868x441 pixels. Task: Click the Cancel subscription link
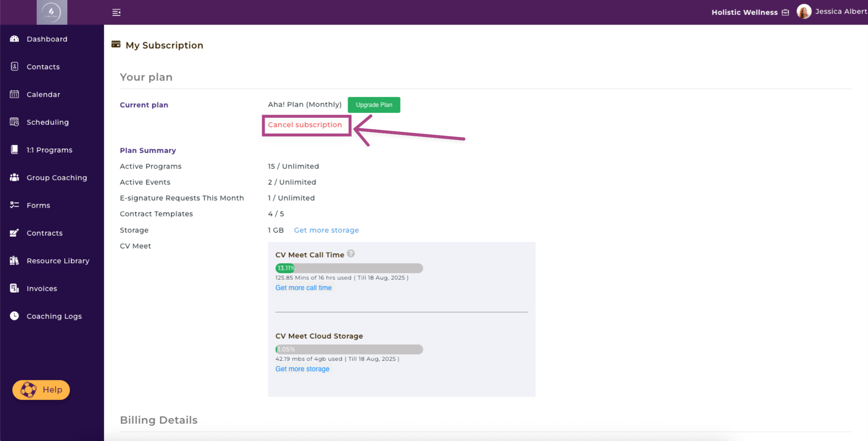305,125
